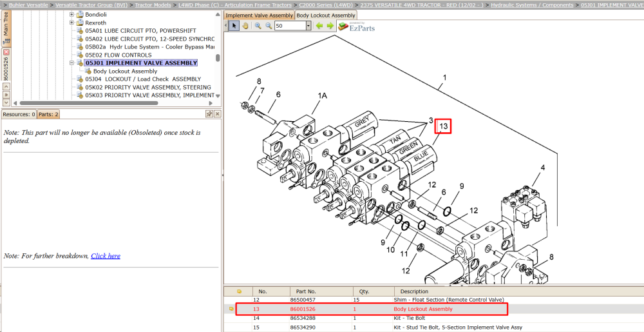
Task: Select the pointer arrow tool
Action: pyautogui.click(x=234, y=26)
